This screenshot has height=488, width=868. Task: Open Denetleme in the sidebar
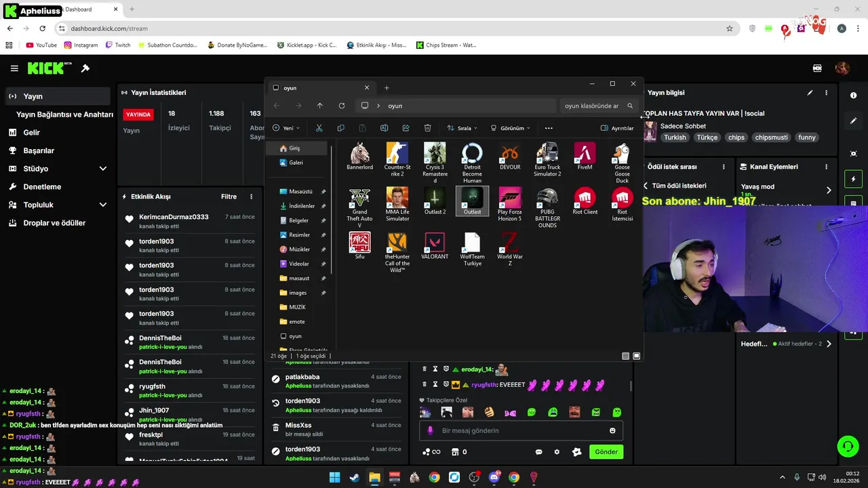[58, 186]
